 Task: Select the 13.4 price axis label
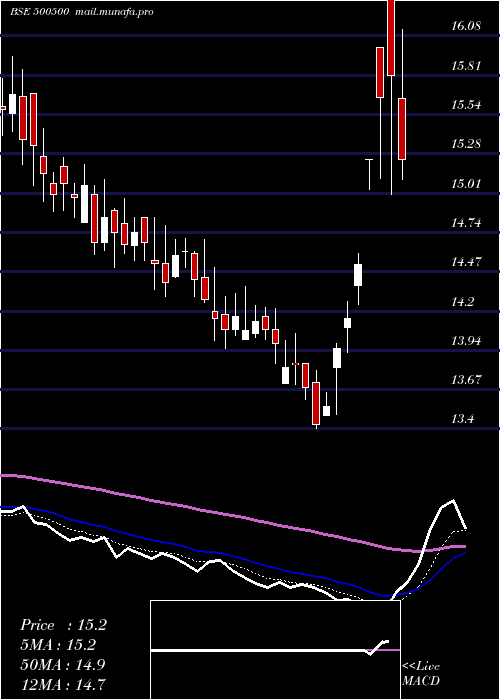pos(462,419)
